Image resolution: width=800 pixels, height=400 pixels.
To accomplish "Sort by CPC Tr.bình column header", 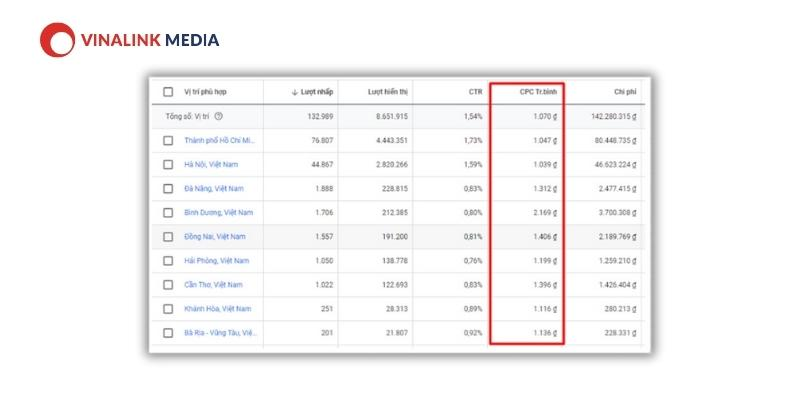I will (x=538, y=92).
